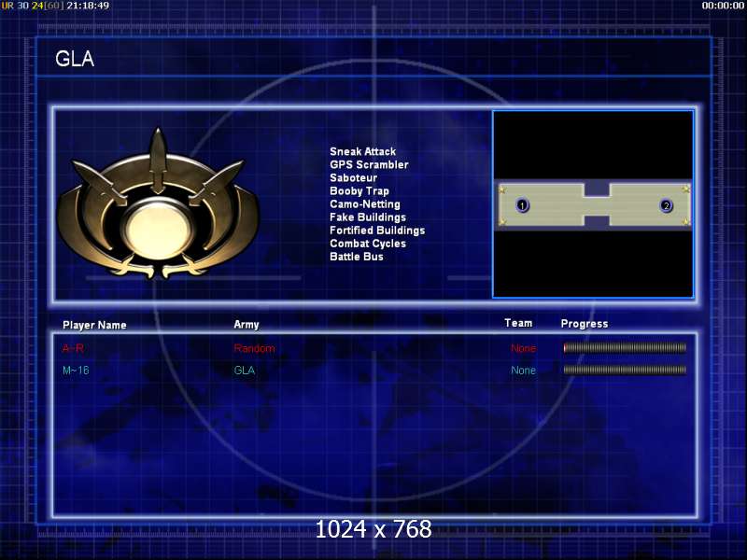Click the bottom-left star marker on the map
This screenshot has height=560, width=747.
tap(502, 221)
